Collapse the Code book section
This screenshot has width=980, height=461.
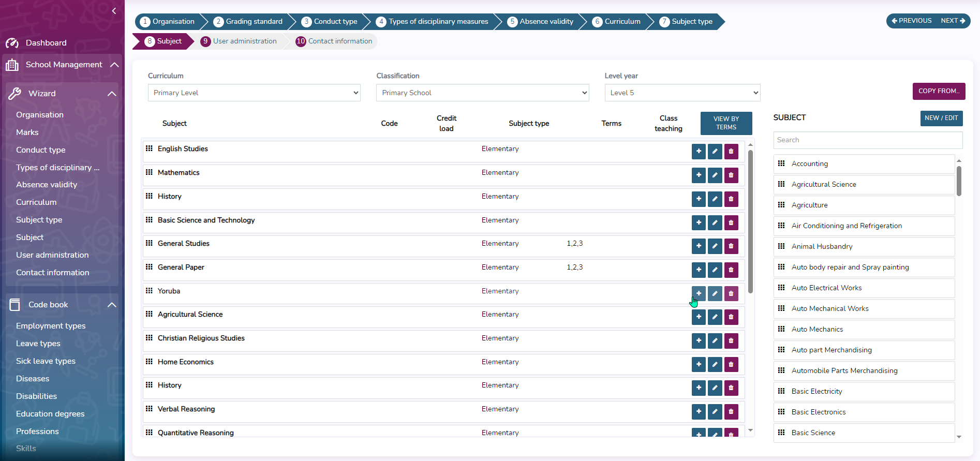[112, 305]
